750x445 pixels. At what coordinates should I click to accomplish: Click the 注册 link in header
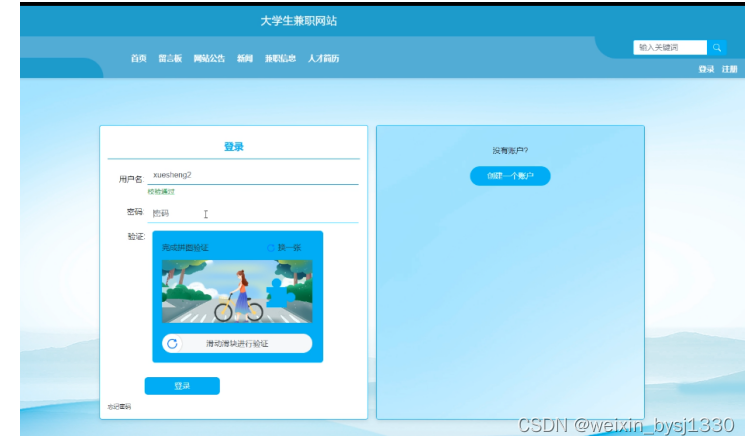tap(729, 69)
